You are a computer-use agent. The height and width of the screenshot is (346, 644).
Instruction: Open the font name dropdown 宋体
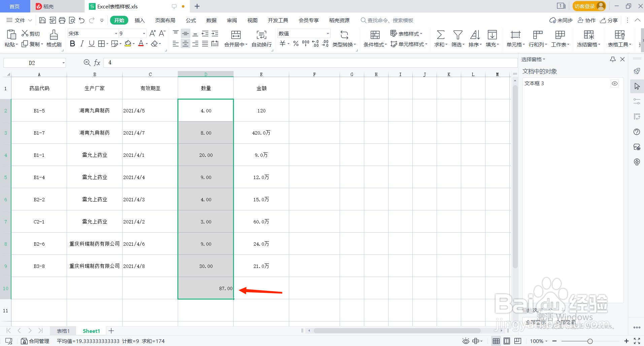coord(116,33)
